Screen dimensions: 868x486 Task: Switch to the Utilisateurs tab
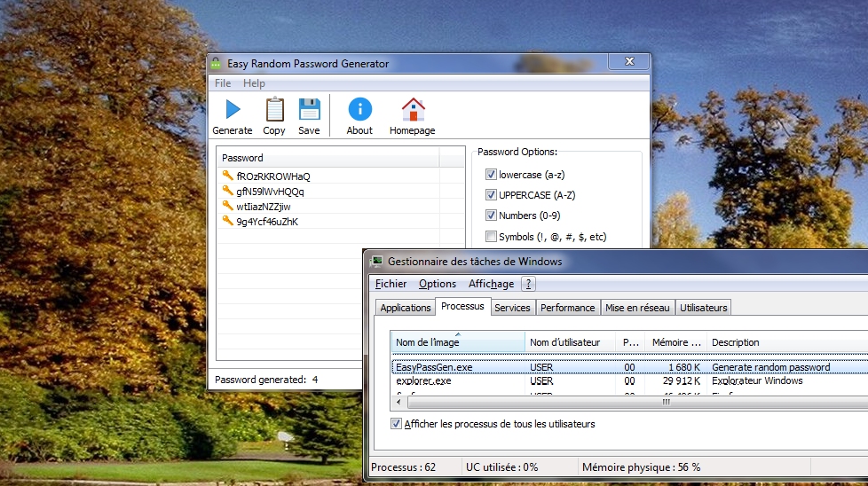pyautogui.click(x=704, y=308)
